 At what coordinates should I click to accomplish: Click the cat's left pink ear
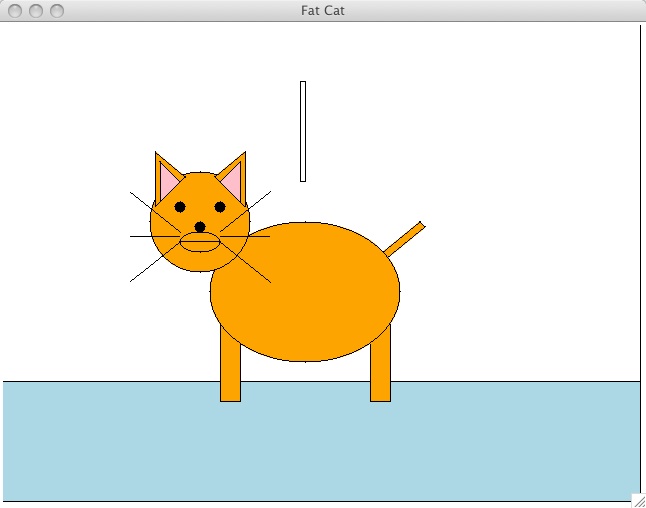point(168,180)
